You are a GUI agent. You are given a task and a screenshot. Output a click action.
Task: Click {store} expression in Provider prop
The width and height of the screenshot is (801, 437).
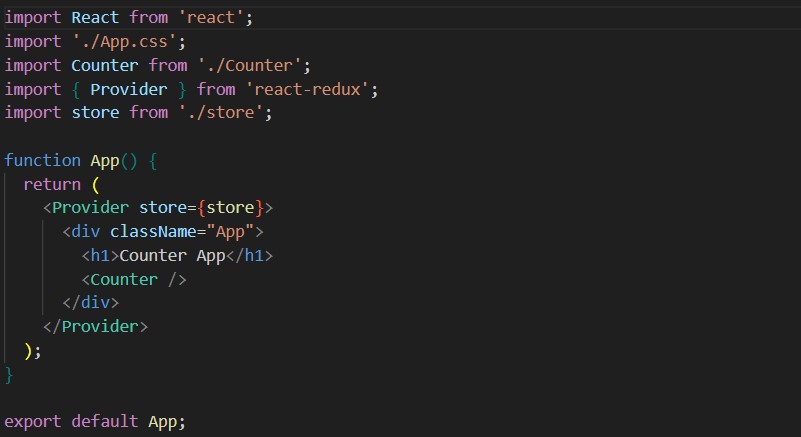tap(230, 208)
